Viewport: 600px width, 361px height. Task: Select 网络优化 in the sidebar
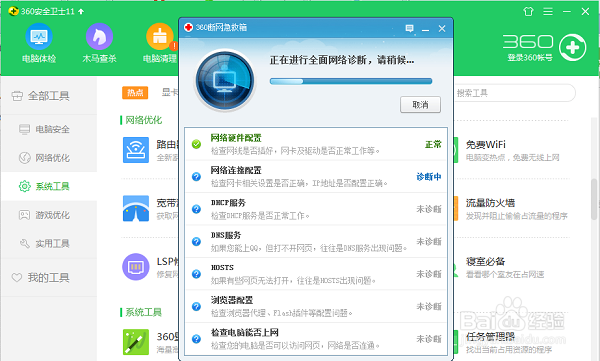point(49,158)
